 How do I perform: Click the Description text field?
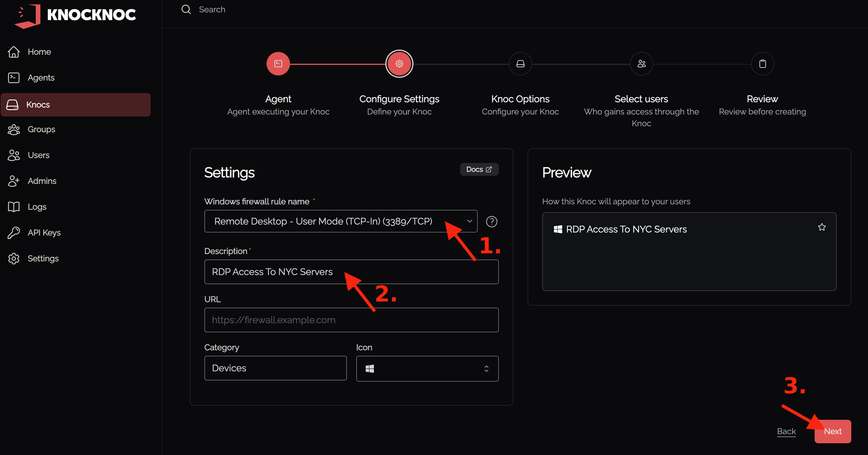[x=351, y=272]
